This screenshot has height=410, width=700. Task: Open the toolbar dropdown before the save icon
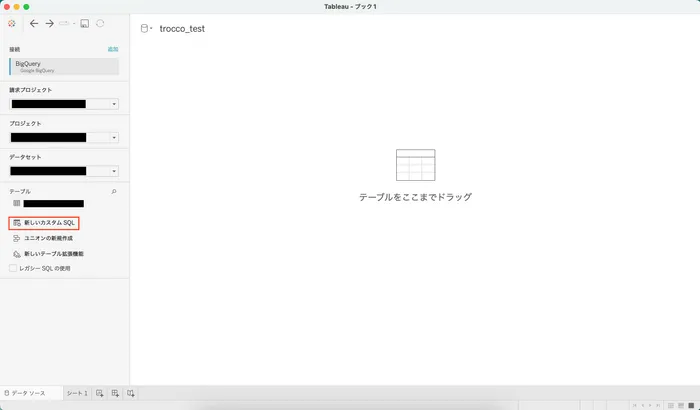(x=74, y=24)
